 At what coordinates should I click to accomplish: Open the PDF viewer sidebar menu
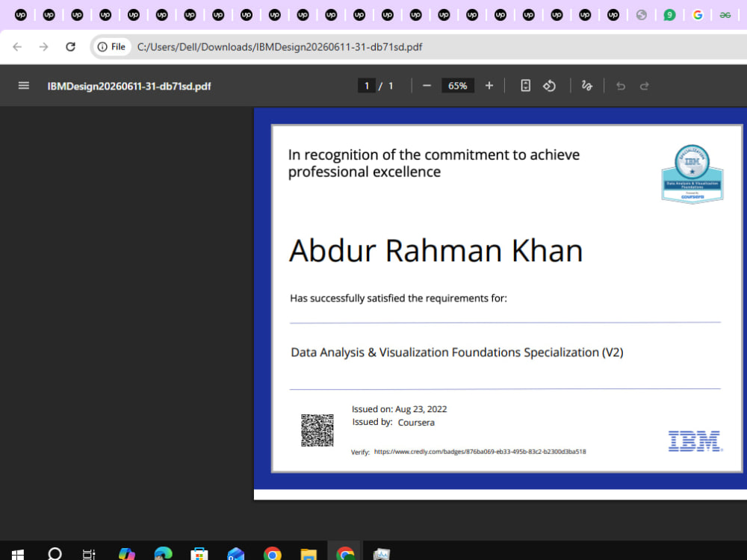[x=23, y=86]
